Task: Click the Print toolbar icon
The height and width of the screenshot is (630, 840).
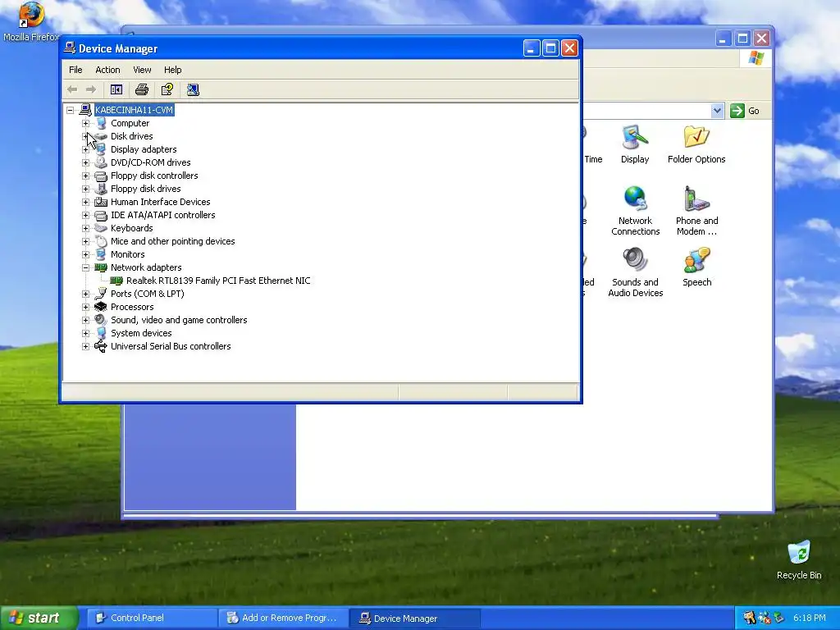Action: click(142, 89)
